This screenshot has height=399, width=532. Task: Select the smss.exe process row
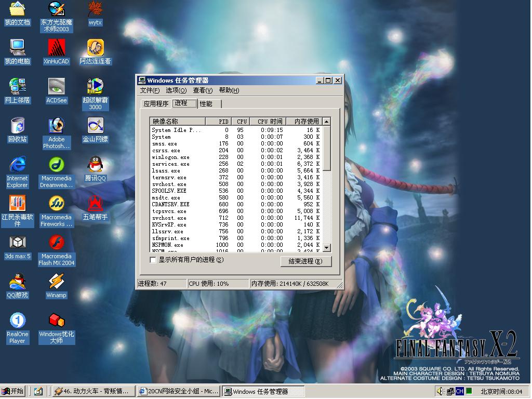(x=236, y=143)
